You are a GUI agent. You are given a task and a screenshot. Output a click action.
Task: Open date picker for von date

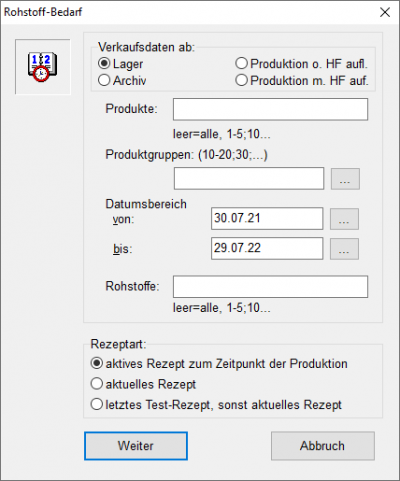coord(344,219)
